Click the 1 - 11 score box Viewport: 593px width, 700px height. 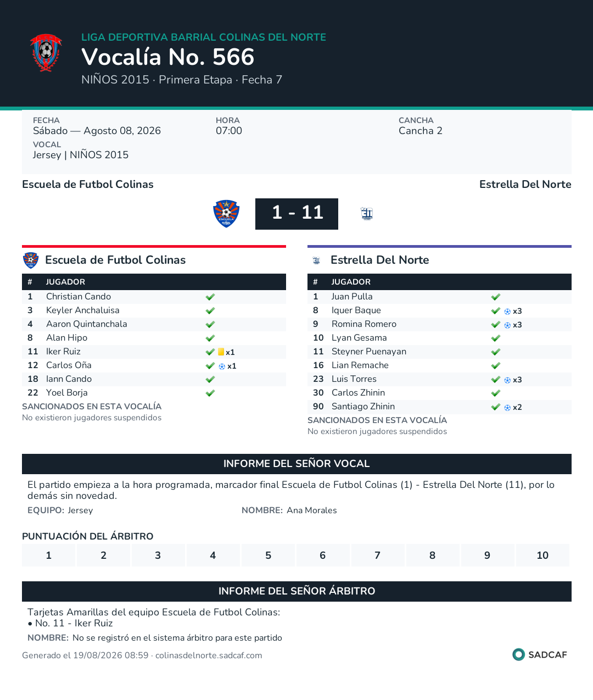pyautogui.click(x=296, y=214)
